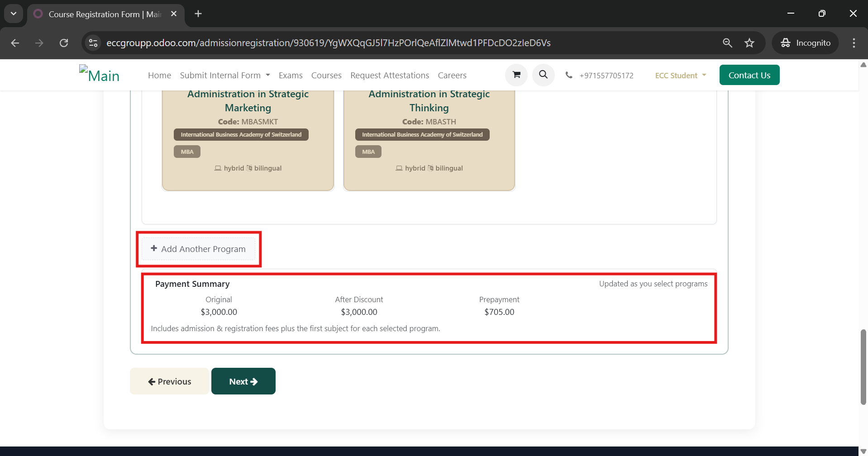Open ECC Student account dropdown
Screen dimensions: 868x456
(680, 76)
